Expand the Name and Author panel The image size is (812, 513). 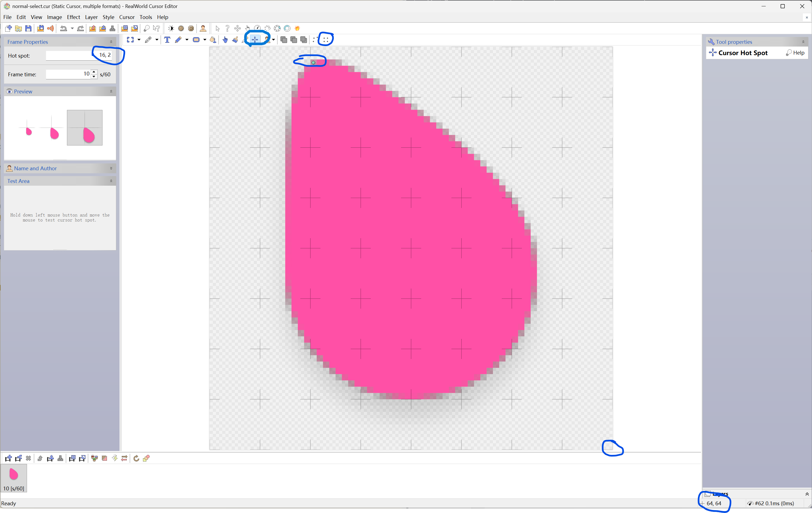click(111, 168)
